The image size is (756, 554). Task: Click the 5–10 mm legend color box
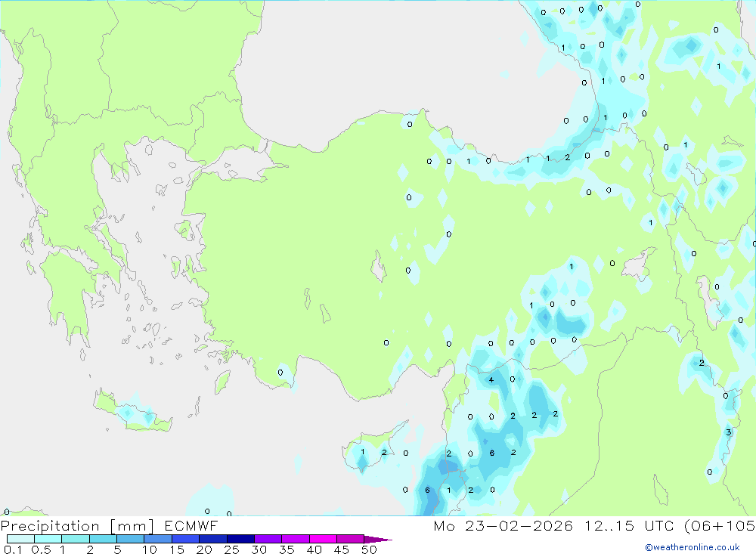click(x=130, y=539)
